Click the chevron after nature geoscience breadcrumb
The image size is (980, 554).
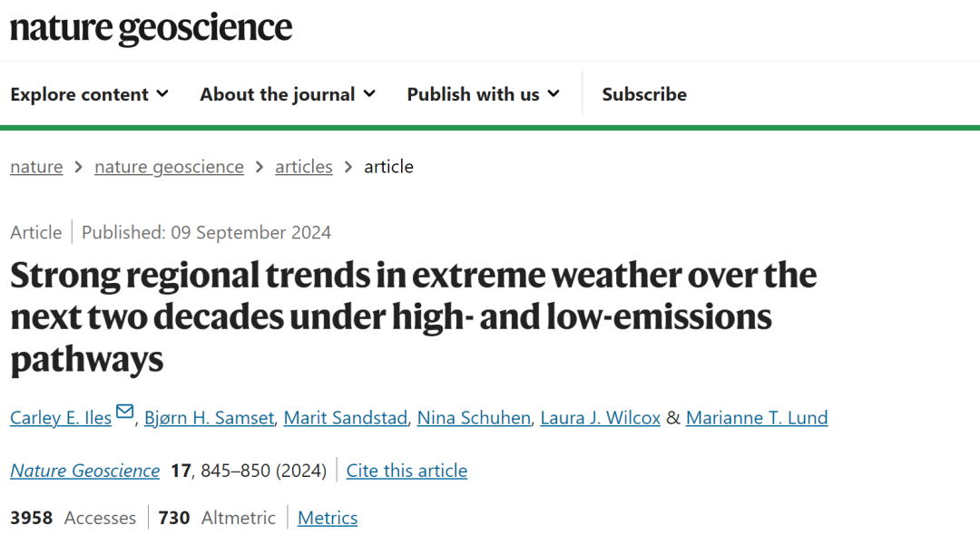260,167
